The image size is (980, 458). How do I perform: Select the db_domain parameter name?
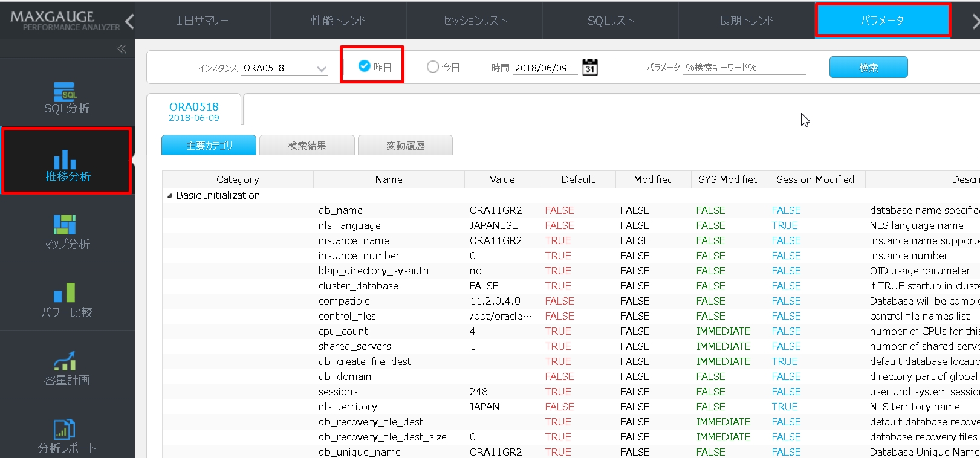[x=345, y=376]
